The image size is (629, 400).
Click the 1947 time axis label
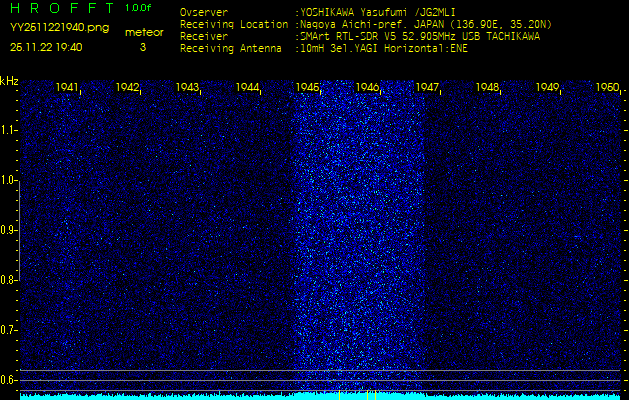(427, 87)
